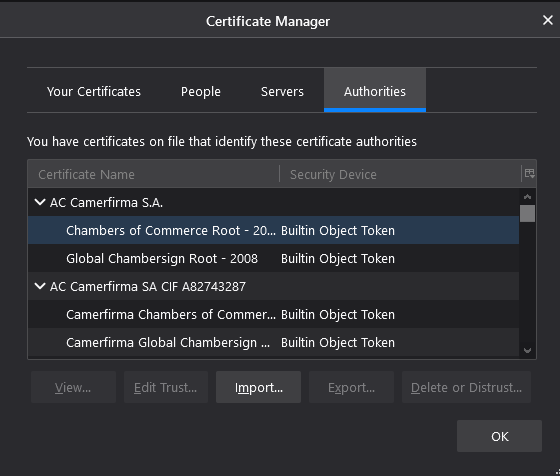
Task: Switch to the People tab
Action: 201,92
